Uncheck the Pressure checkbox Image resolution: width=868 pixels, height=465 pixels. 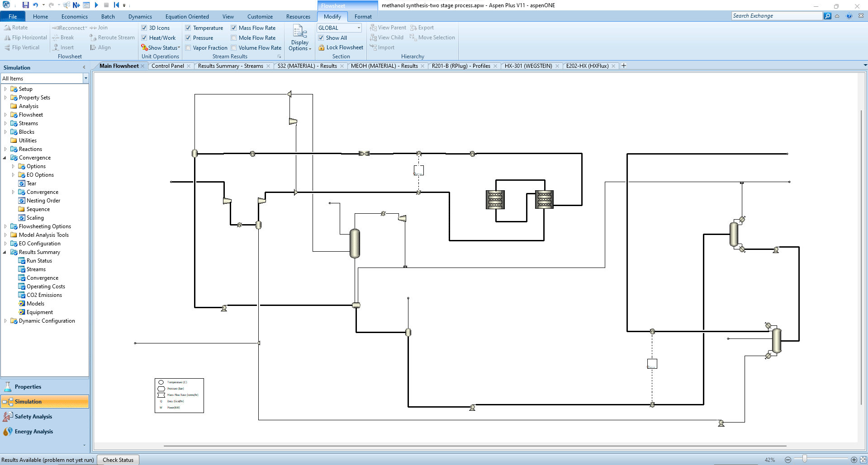[188, 38]
